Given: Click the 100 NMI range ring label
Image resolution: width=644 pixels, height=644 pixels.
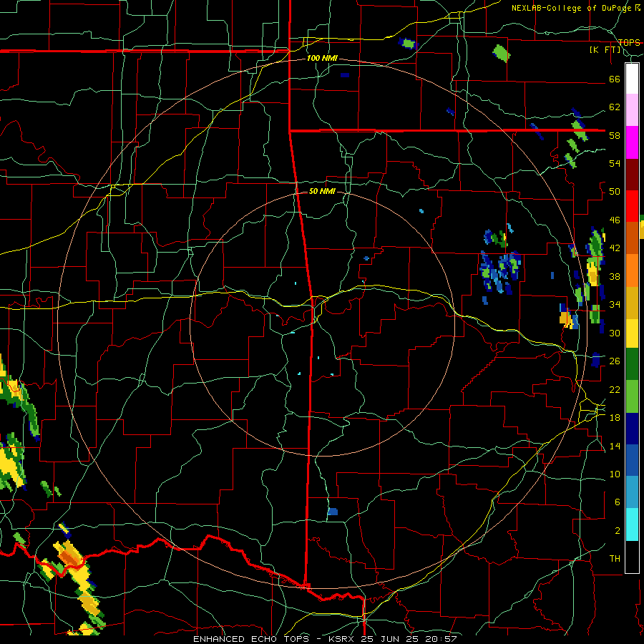Looking at the screenshot, I should tap(322, 59).
